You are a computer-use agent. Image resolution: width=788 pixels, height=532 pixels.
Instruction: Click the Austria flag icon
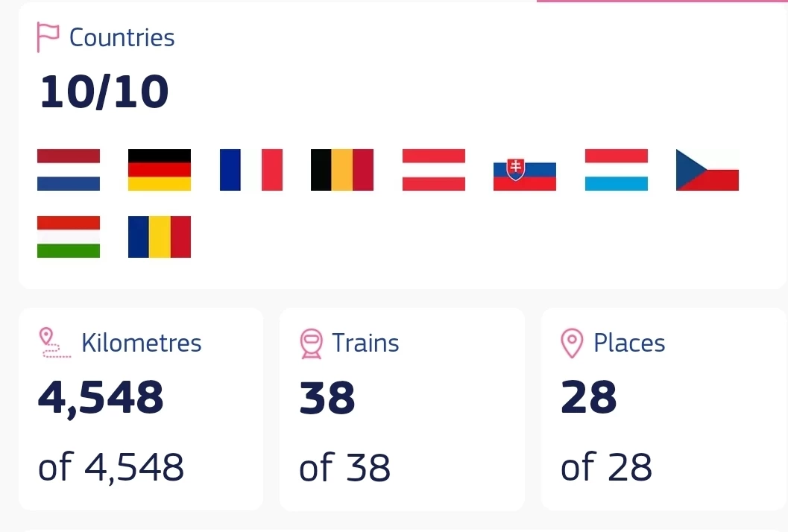click(434, 170)
